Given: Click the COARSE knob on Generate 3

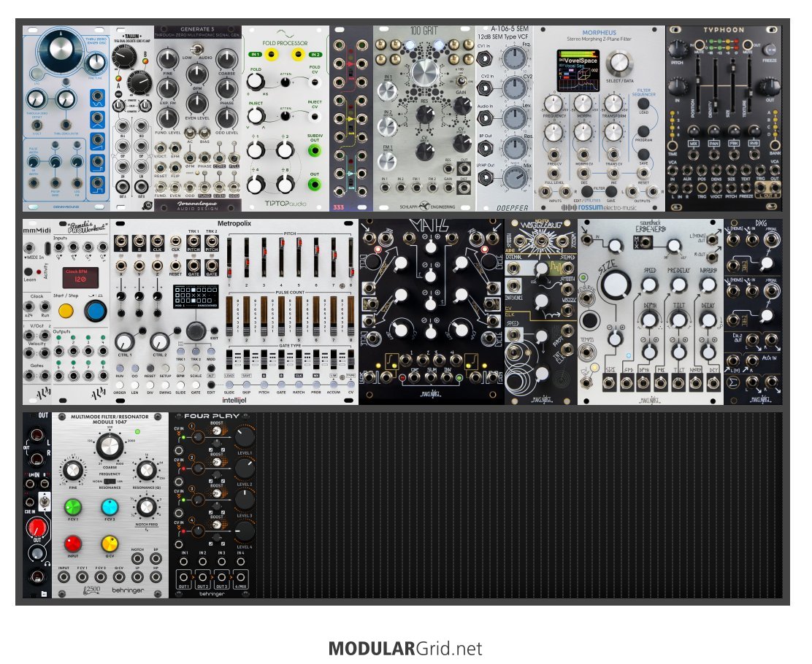Looking at the screenshot, I should pos(227,58).
